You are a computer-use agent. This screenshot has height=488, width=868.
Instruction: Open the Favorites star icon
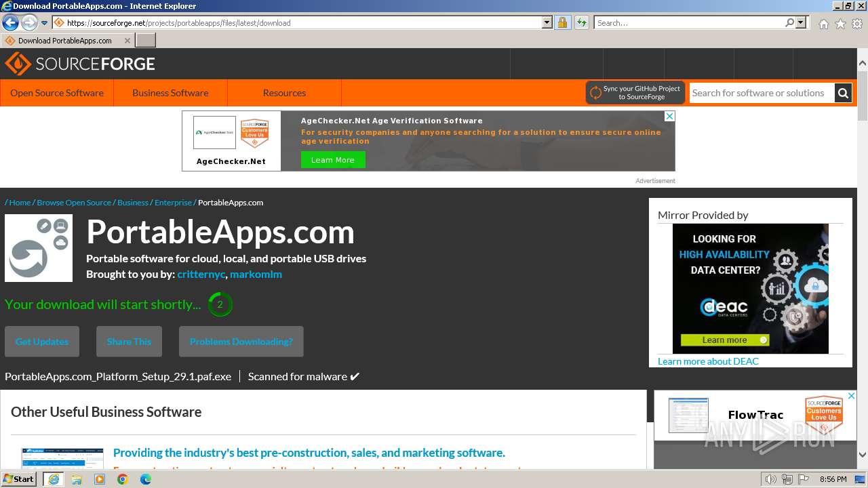coord(840,24)
